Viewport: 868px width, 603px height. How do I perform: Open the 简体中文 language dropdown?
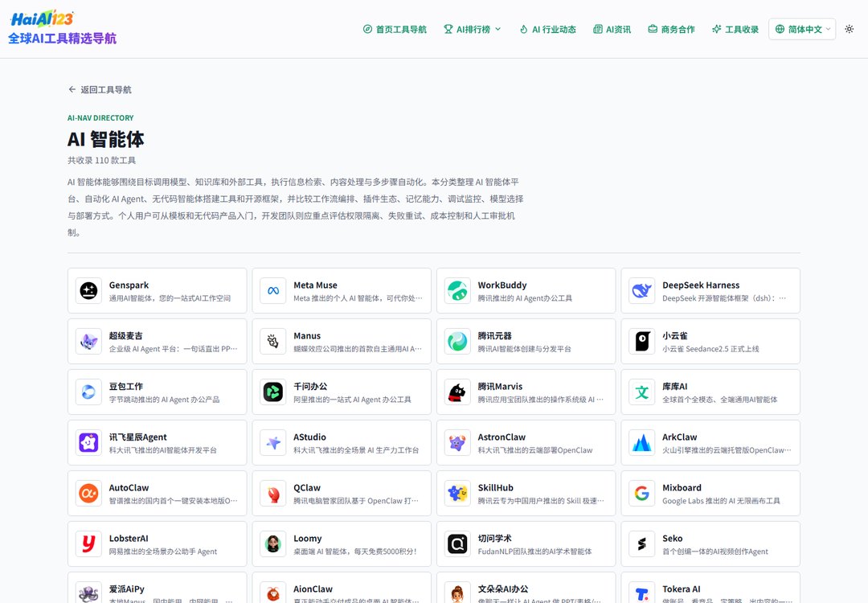coord(802,29)
